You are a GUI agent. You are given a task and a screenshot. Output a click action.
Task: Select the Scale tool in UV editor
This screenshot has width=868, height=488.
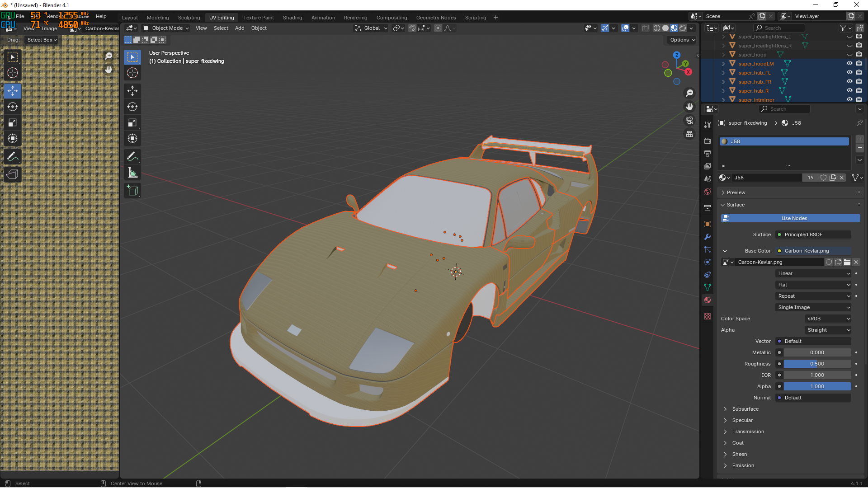point(13,122)
